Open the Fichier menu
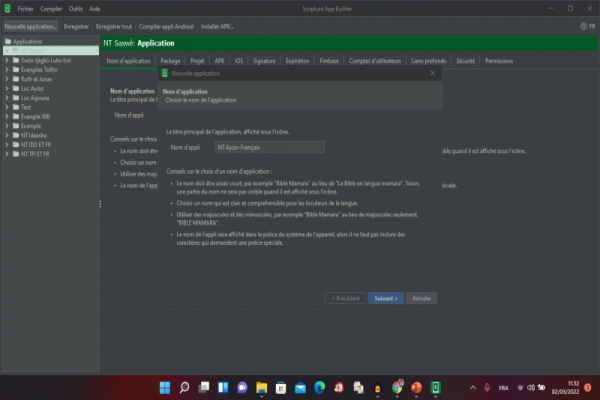 (26, 8)
